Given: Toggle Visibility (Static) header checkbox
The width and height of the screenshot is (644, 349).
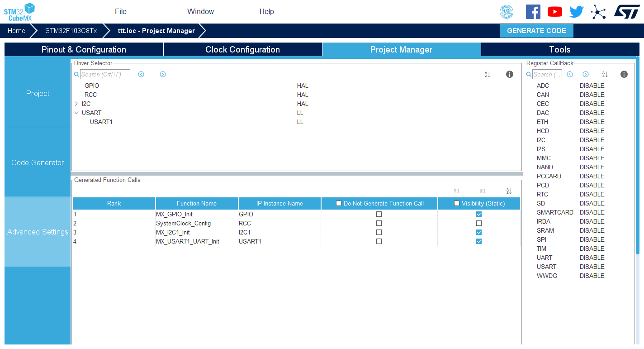Looking at the screenshot, I should click(x=457, y=203).
